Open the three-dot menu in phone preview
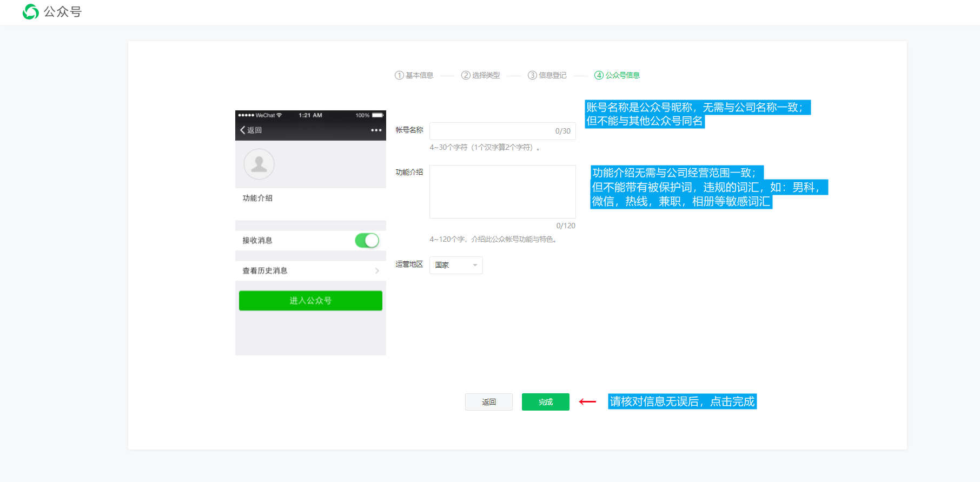This screenshot has width=980, height=482. [376, 130]
